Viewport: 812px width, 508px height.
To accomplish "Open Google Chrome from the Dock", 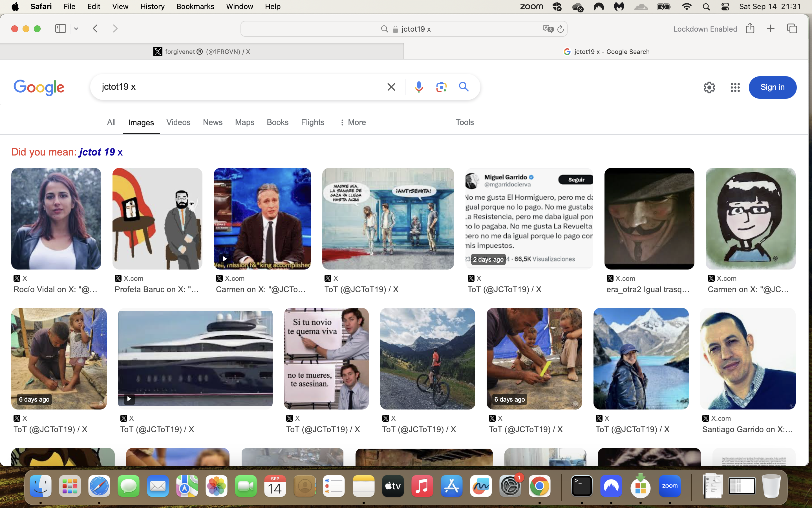I will point(540,486).
